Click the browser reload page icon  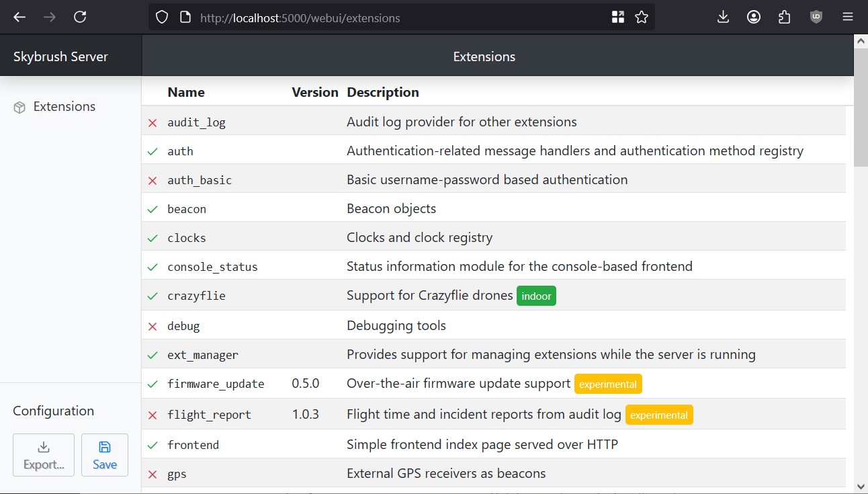pyautogui.click(x=80, y=17)
